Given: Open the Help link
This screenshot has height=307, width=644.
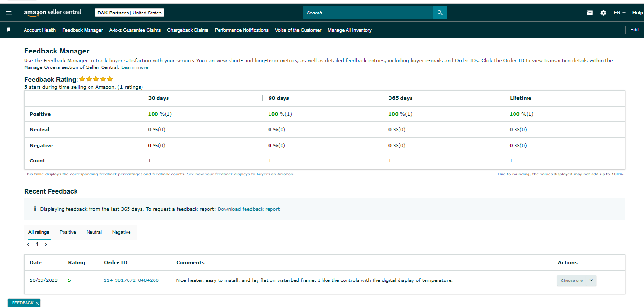Looking at the screenshot, I should [x=637, y=13].
